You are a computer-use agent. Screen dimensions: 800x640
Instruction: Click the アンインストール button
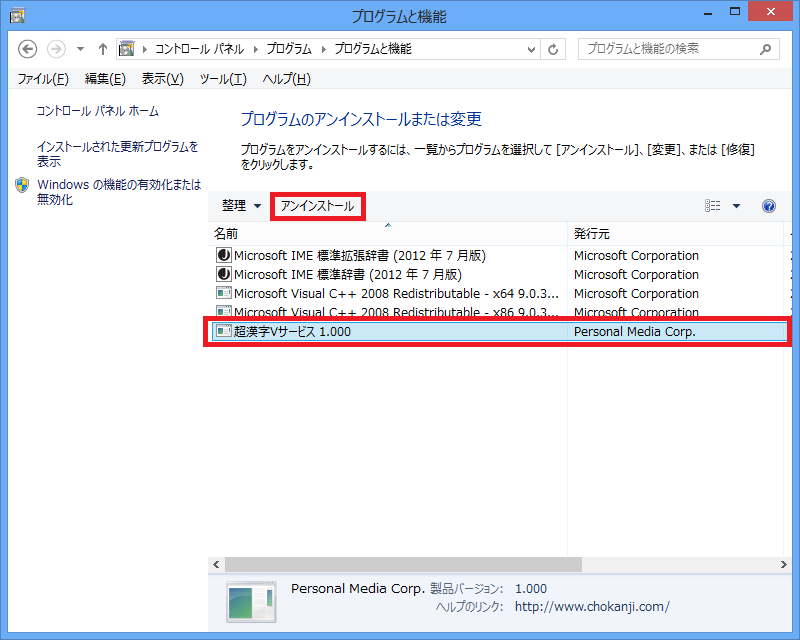click(317, 206)
